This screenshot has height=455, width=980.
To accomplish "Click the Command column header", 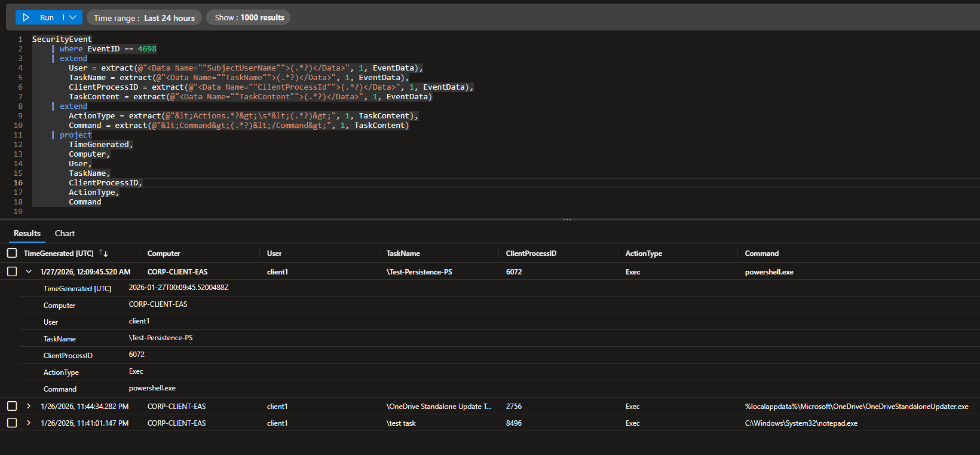I will coord(761,254).
